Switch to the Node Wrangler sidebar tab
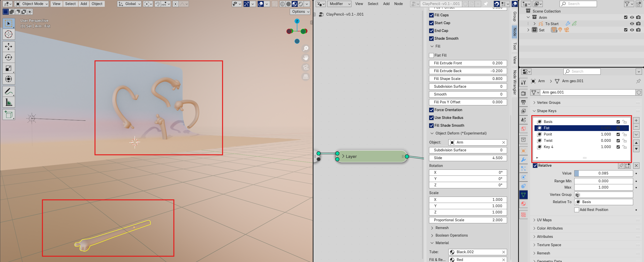The height and width of the screenshot is (262, 644). (x=515, y=82)
